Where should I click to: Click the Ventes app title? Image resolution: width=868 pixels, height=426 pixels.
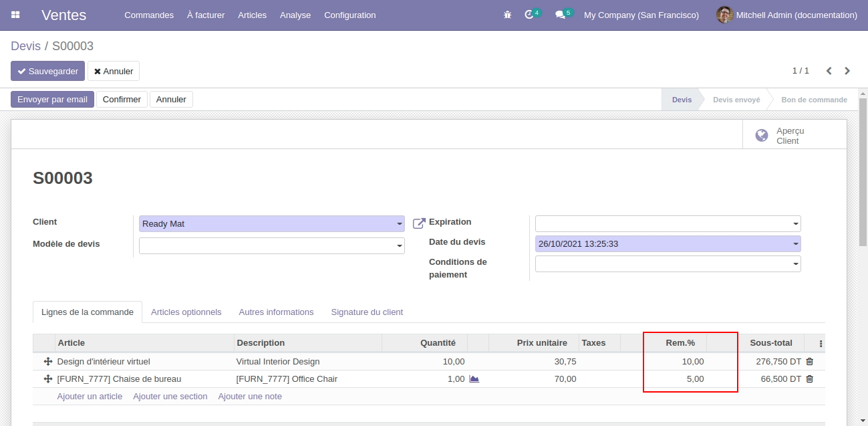[x=63, y=15]
